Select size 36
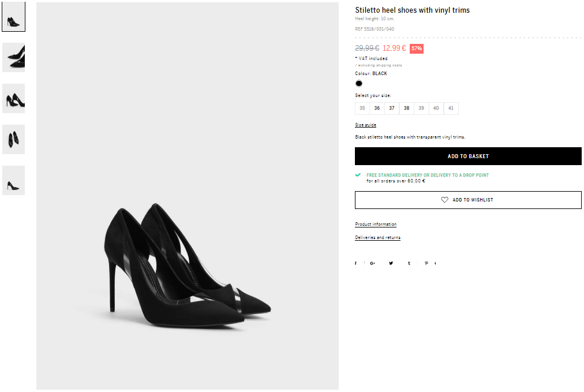The width and height of the screenshot is (584, 392). [x=377, y=109]
